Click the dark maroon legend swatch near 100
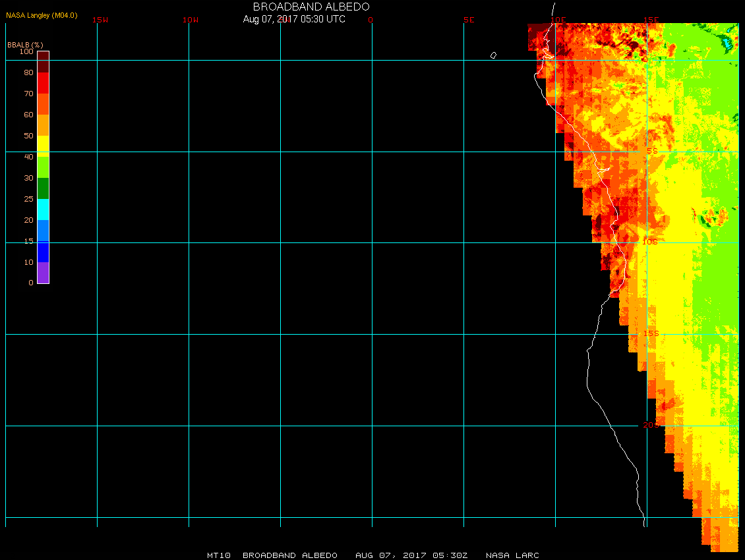Screen dimensions: 745x560 click(x=43, y=62)
